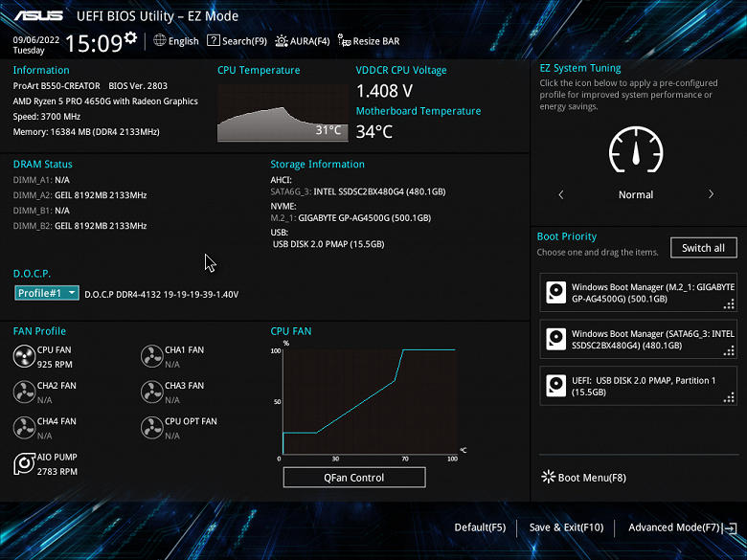
Task: Click 'ProArt B550-CREATOR' model text
Action: [x=57, y=86]
